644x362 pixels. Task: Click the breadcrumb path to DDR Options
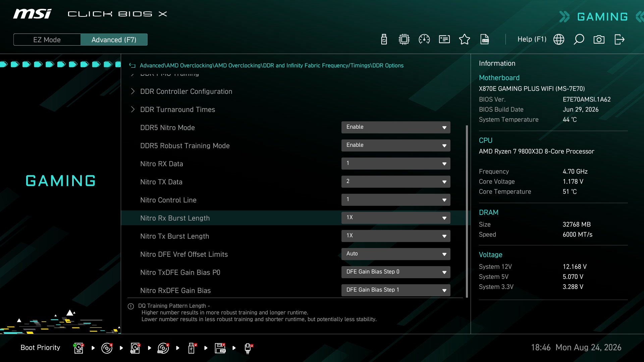click(272, 66)
